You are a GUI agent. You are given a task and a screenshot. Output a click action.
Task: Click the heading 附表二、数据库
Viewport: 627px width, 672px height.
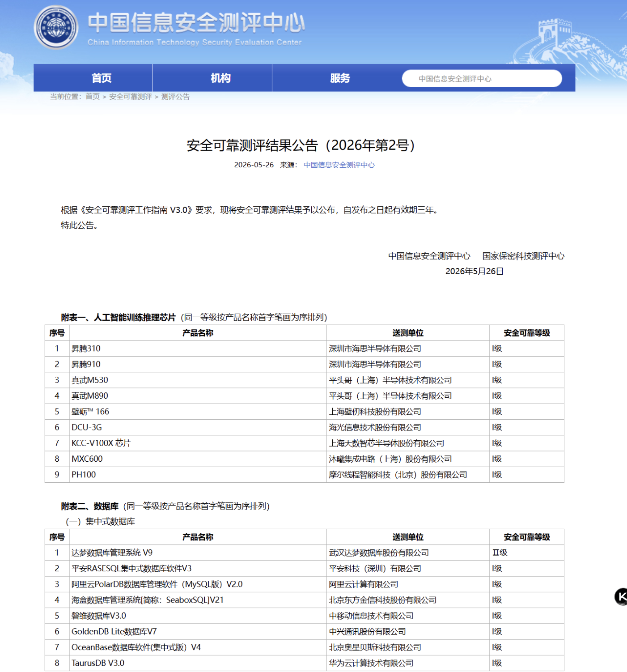[x=90, y=506]
